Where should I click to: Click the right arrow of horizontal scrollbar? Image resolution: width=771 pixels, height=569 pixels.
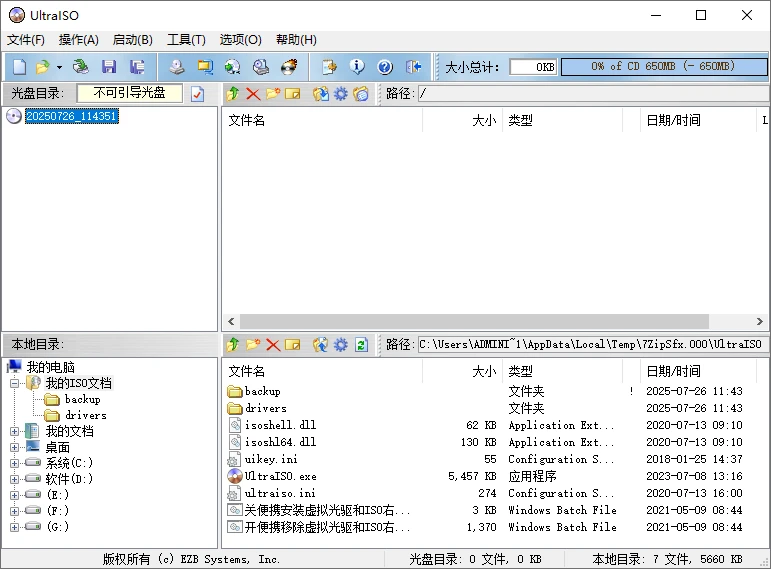coord(760,322)
